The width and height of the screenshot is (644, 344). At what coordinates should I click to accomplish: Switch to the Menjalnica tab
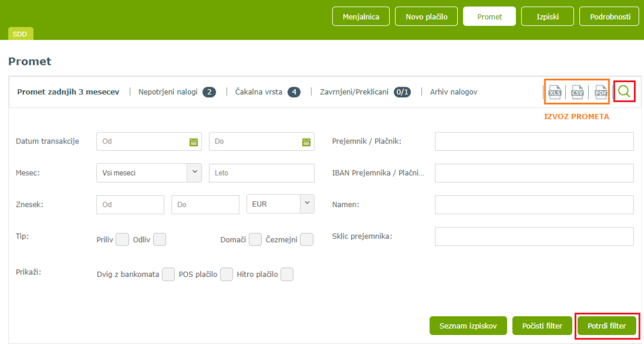coord(361,17)
